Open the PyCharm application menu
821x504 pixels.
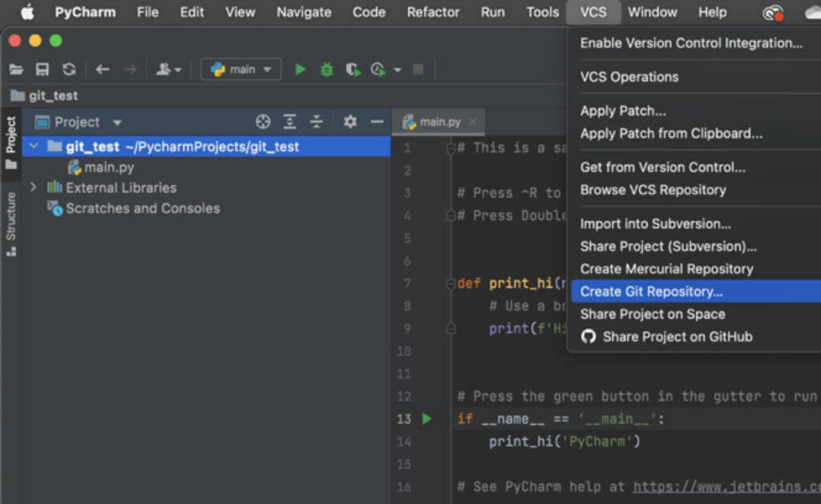[85, 12]
